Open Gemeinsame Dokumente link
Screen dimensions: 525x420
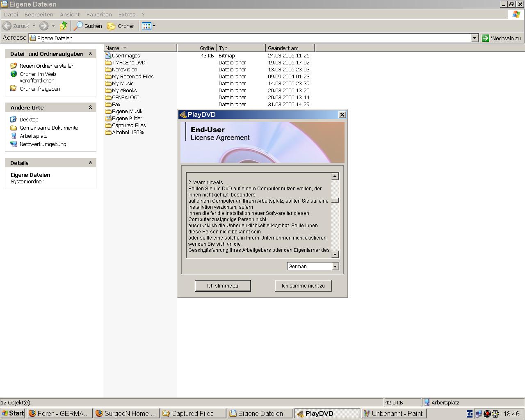pos(49,128)
